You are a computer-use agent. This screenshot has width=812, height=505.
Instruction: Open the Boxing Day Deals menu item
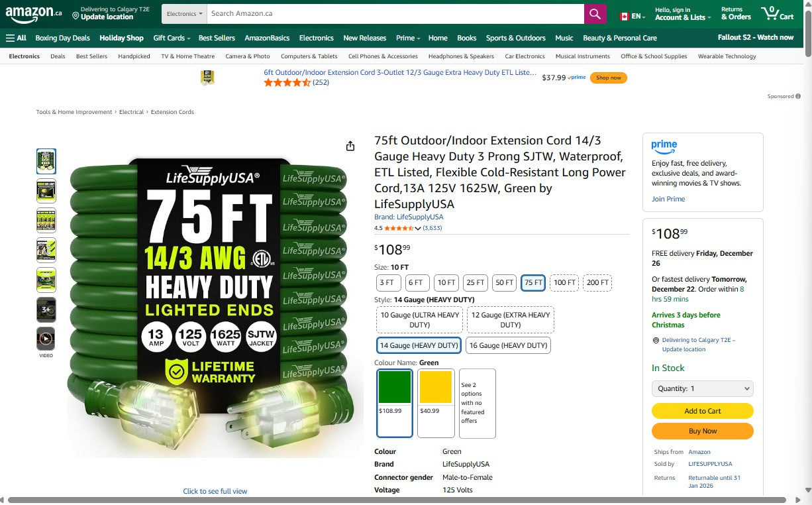pyautogui.click(x=62, y=38)
